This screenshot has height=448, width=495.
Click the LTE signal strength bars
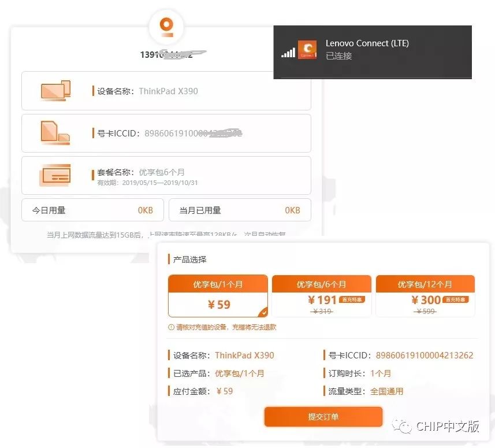pyautogui.click(x=288, y=53)
